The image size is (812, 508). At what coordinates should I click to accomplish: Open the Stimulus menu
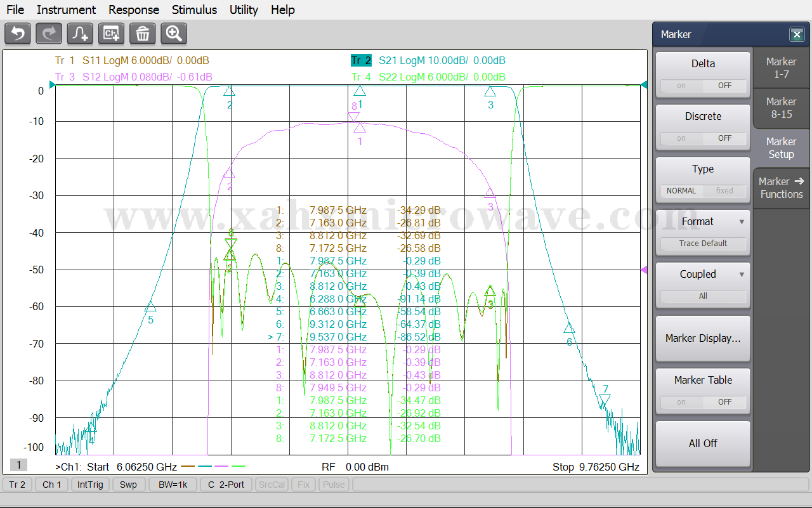(194, 10)
